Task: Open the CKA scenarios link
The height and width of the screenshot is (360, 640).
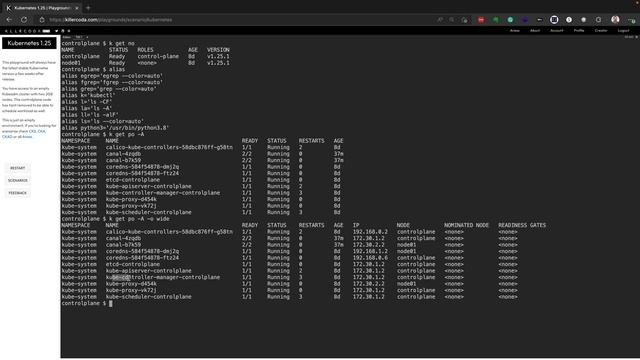Action: tap(41, 131)
